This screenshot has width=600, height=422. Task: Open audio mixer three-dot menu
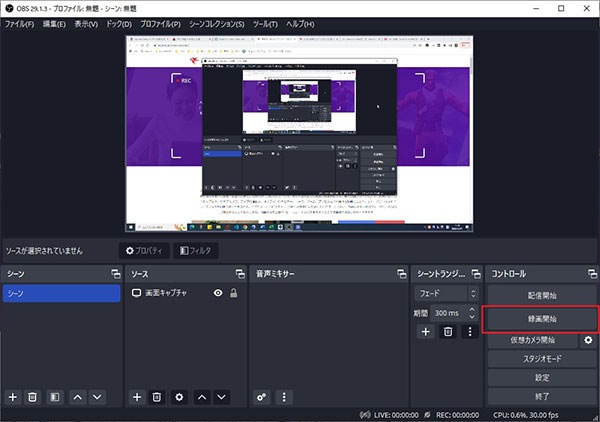point(284,397)
